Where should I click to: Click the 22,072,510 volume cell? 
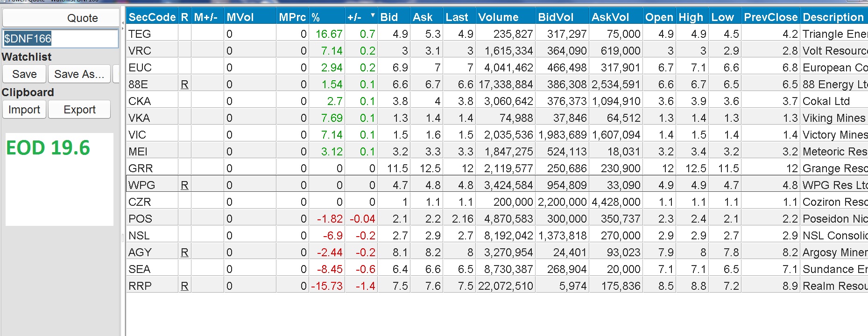click(x=506, y=286)
